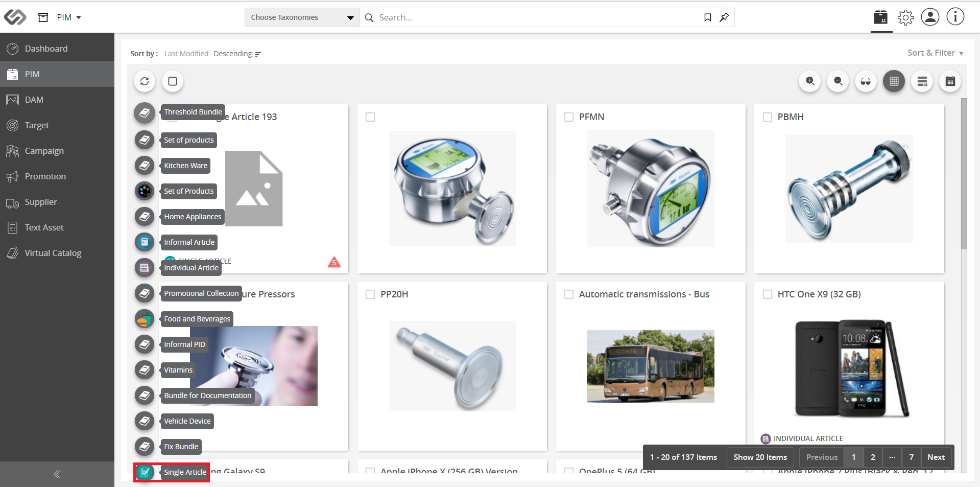980x487 pixels.
Task: Open the bus image thumbnail
Action: pos(650,366)
